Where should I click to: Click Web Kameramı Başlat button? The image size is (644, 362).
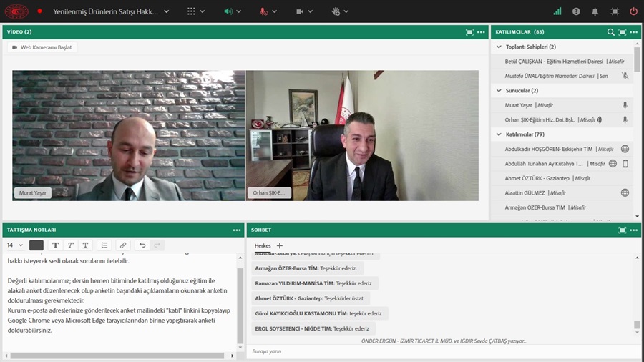click(43, 47)
